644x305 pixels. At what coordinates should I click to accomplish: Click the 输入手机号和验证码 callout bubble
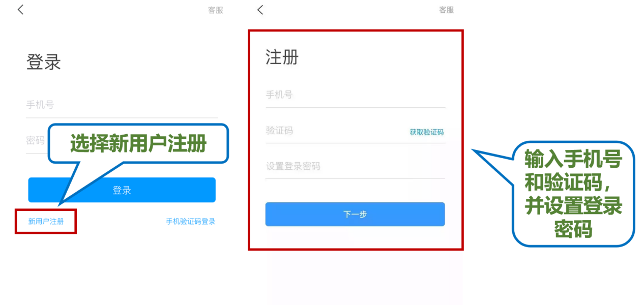pyautogui.click(x=573, y=194)
